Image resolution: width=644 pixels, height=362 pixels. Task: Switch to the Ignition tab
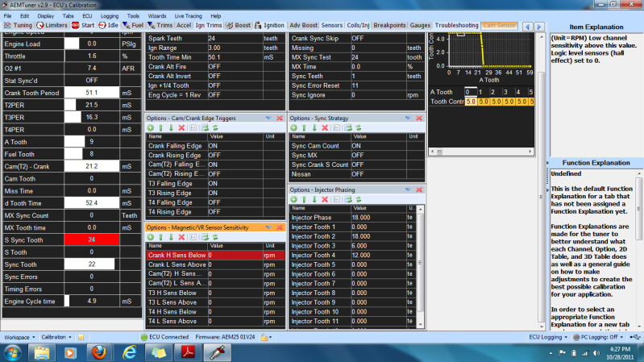[x=269, y=25]
